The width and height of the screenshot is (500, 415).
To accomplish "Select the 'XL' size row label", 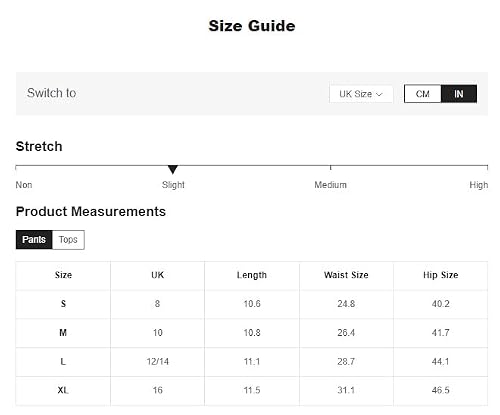I will click(x=63, y=390).
